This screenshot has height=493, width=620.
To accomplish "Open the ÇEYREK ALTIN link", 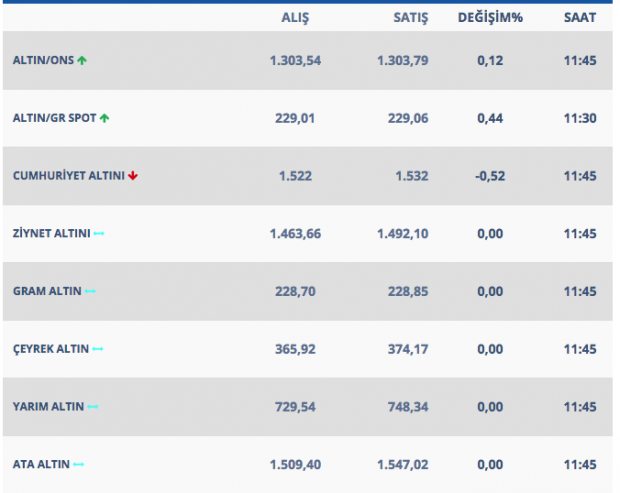I will (50, 349).
